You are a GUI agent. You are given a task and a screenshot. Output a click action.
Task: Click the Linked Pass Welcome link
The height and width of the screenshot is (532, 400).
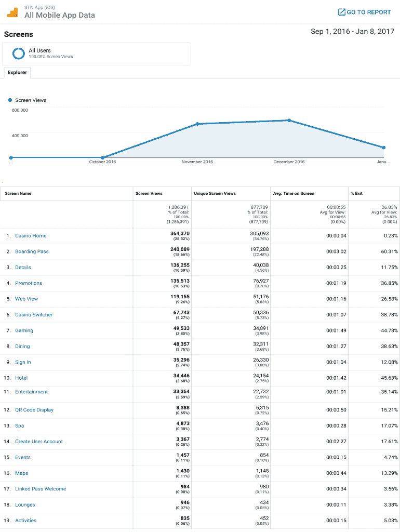click(41, 489)
